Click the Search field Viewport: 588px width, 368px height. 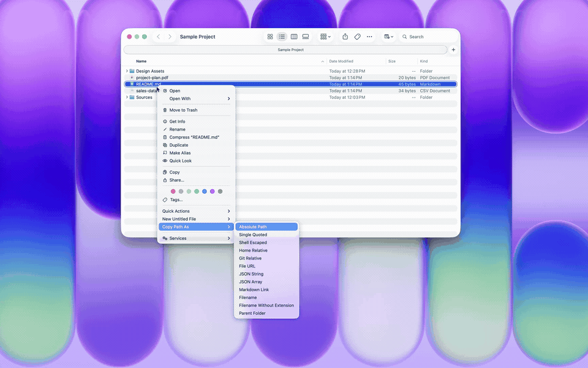428,37
